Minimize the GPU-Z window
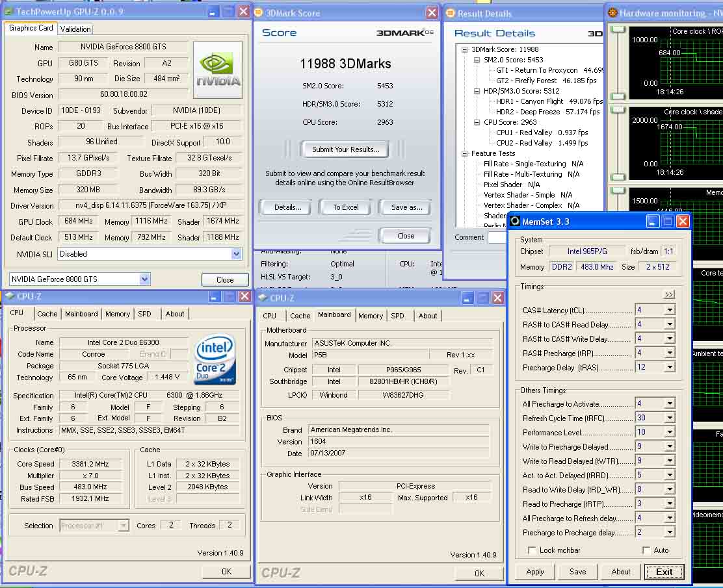 [213, 12]
